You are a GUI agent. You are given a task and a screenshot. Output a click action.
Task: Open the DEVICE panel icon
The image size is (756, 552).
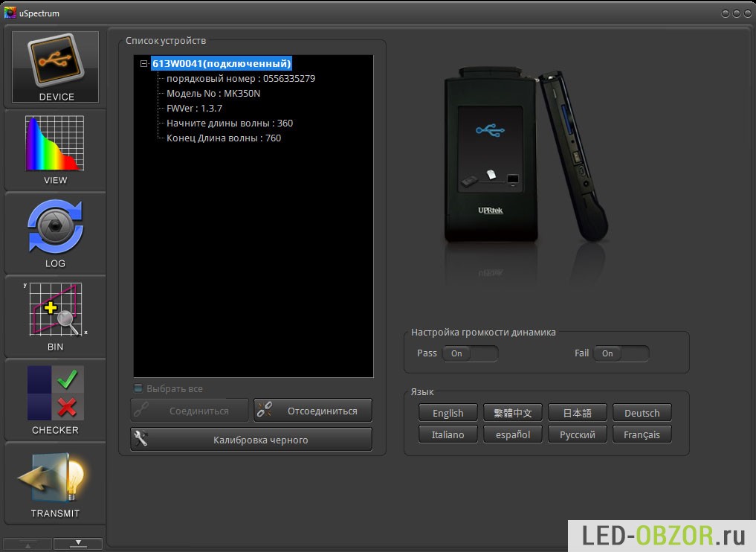click(x=55, y=66)
